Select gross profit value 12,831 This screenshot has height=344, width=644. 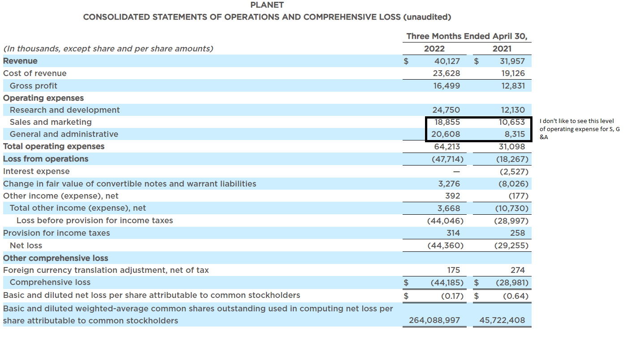[x=513, y=85]
